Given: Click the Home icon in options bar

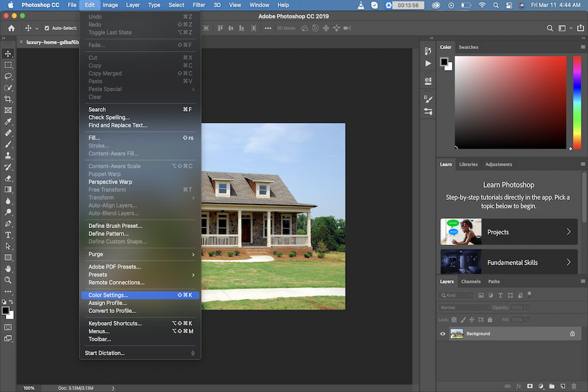Looking at the screenshot, I should tap(11, 28).
